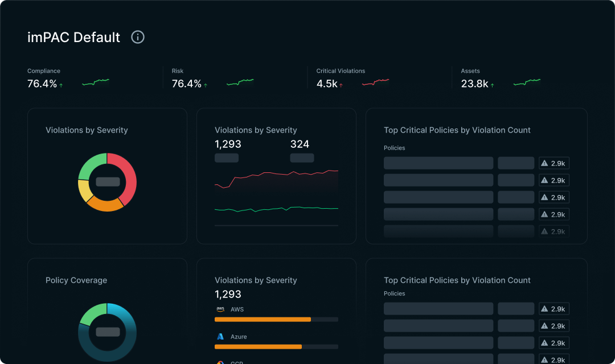Click the green line in the severity trend chart
Viewport: 615px width, 364px height.
[x=277, y=209]
